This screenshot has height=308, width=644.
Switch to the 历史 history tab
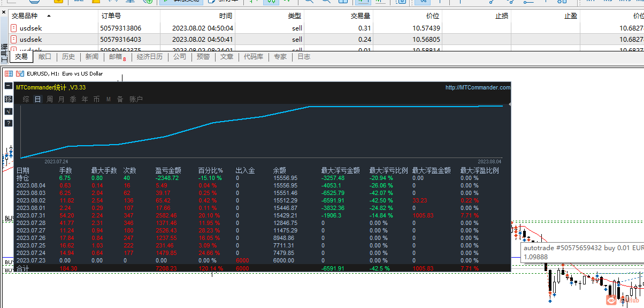coord(68,57)
